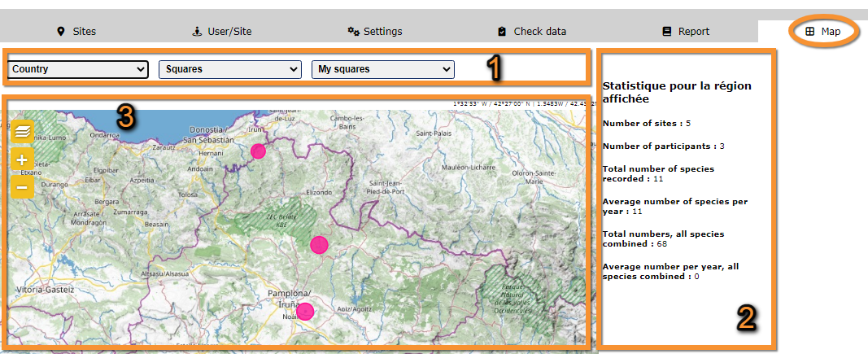Zoom in with the plus button
868x354 pixels.
[x=22, y=160]
